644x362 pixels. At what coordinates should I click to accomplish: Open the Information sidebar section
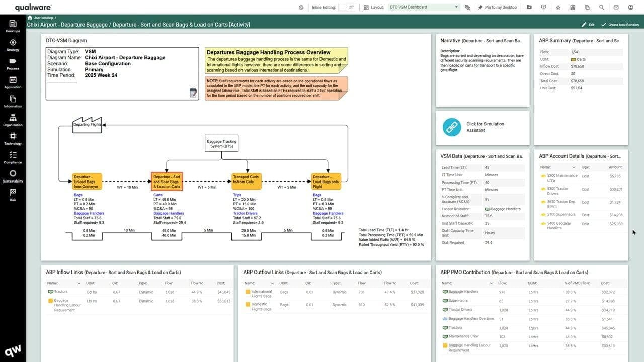pyautogui.click(x=13, y=101)
